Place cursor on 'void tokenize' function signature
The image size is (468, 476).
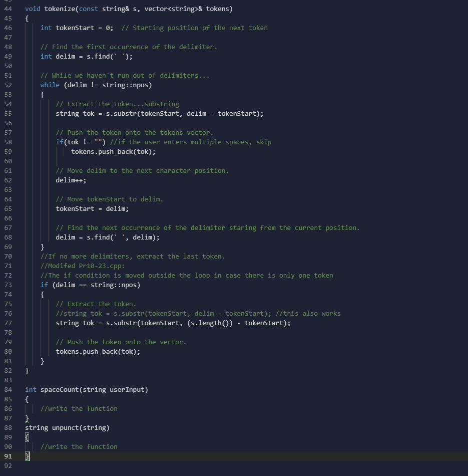[x=129, y=9]
